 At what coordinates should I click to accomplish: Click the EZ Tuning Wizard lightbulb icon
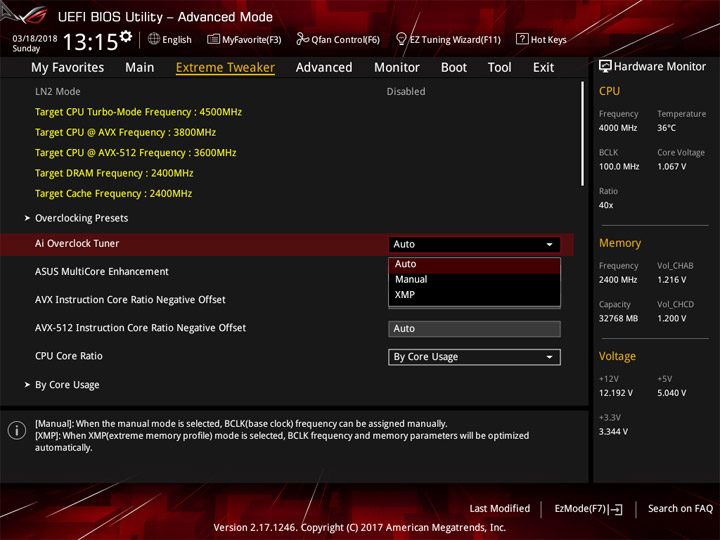click(x=401, y=39)
